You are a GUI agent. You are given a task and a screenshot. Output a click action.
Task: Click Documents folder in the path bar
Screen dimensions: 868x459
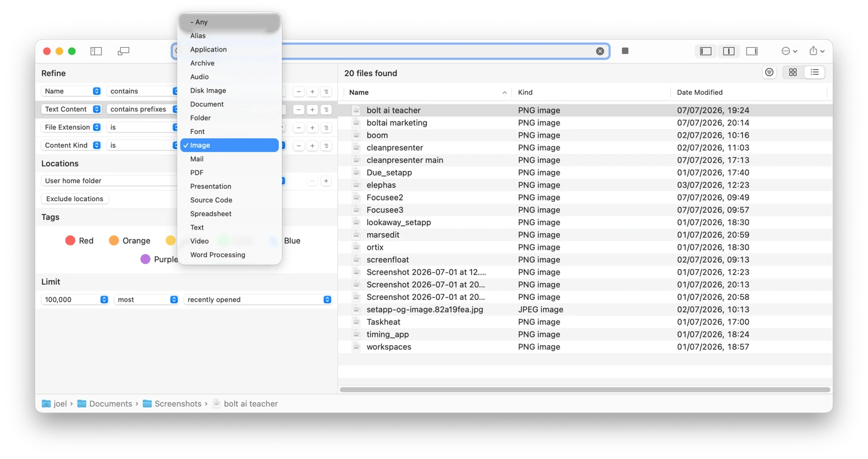pyautogui.click(x=104, y=404)
